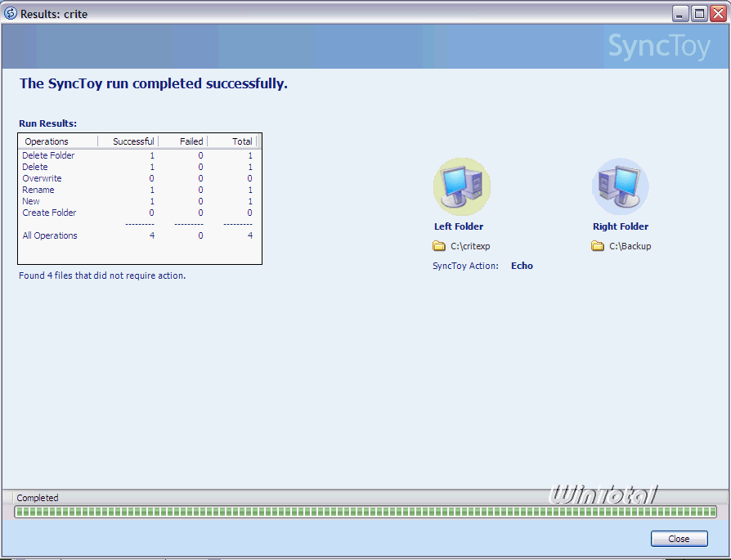This screenshot has width=731, height=560.
Task: Select the Delete Folder row
Action: 137,155
